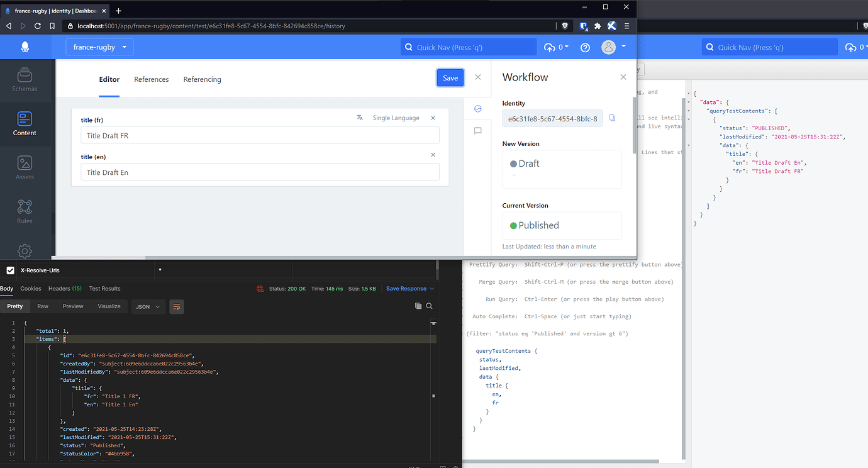
Task: Select the Visualize response view
Action: tap(109, 306)
